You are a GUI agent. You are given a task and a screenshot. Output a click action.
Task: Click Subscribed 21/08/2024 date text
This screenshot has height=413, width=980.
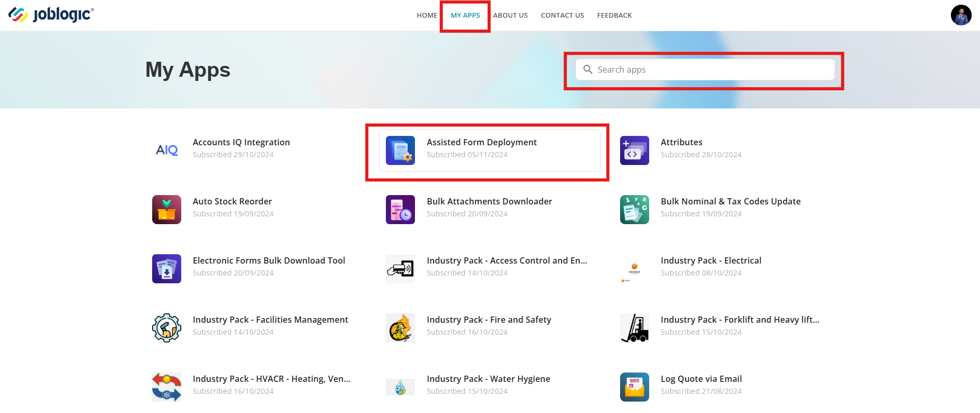tap(701, 391)
